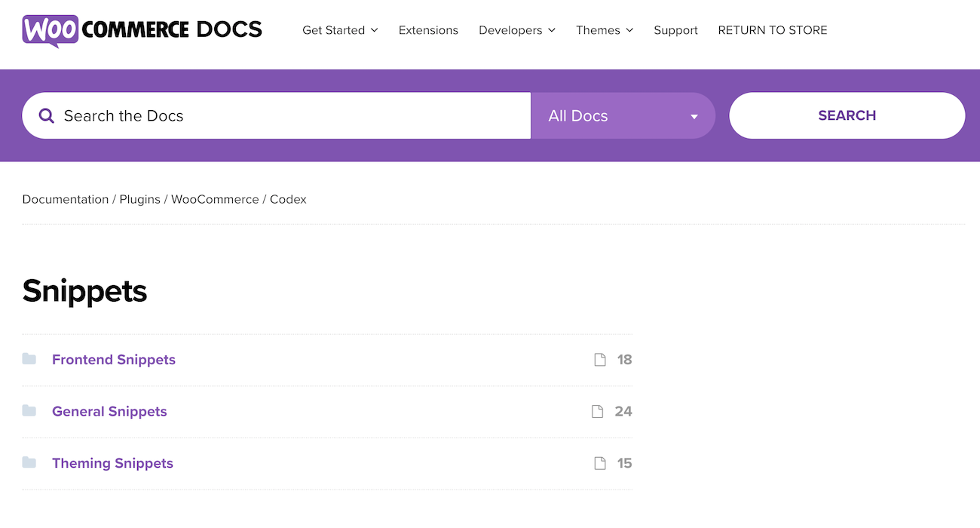Select RETURN TO STORE in navigation
The width and height of the screenshot is (980, 528).
[x=773, y=30]
